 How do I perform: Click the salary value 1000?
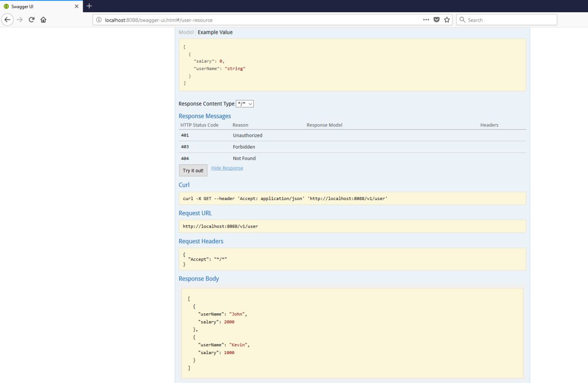229,353
